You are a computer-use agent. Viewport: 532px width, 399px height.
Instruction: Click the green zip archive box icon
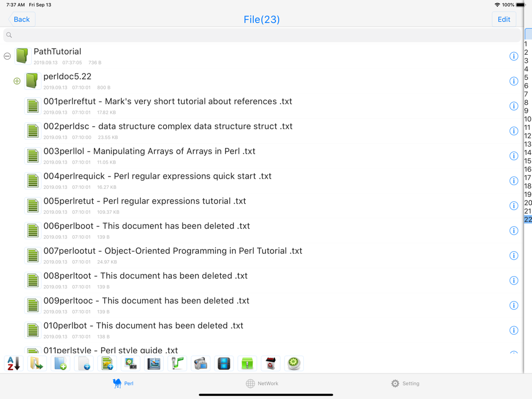[247, 363]
